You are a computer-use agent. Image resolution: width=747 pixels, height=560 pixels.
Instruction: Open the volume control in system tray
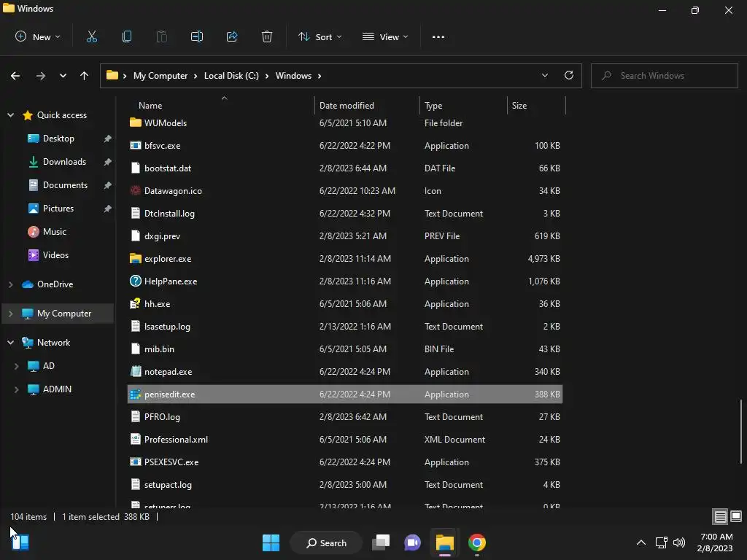[679, 542]
